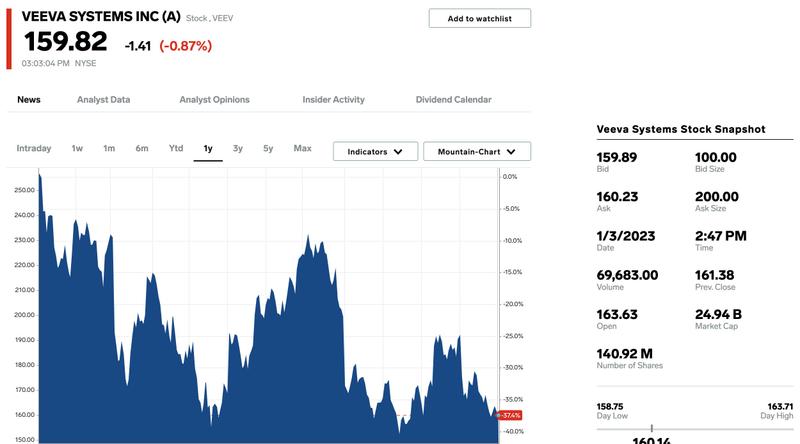Click the Ask Size value 200.00
The width and height of the screenshot is (800, 444).
click(717, 196)
